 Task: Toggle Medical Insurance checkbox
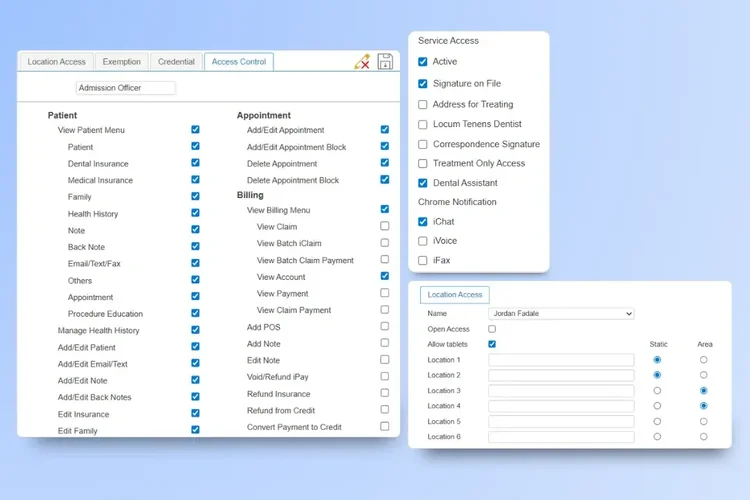(195, 179)
